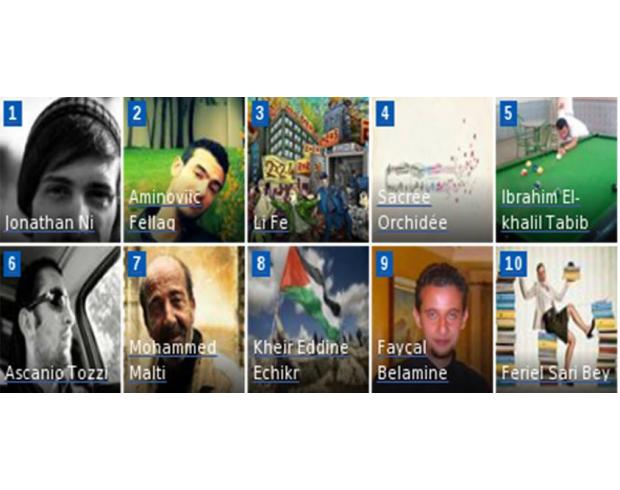Click the number 5 rank badge
Image resolution: width=620 pixels, height=490 pixels.
tap(508, 114)
